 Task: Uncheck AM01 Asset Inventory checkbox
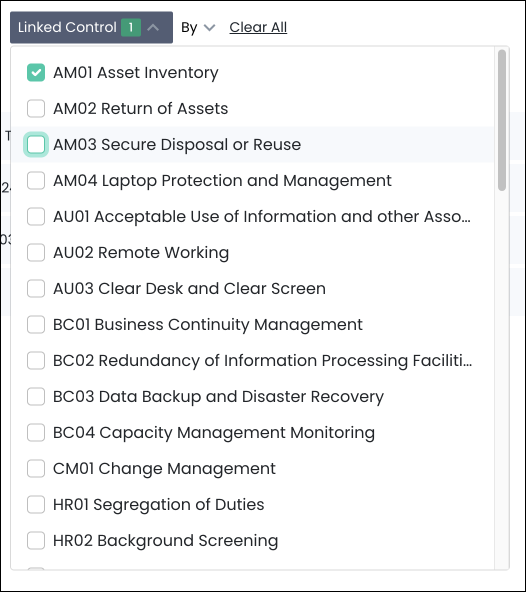click(x=36, y=72)
